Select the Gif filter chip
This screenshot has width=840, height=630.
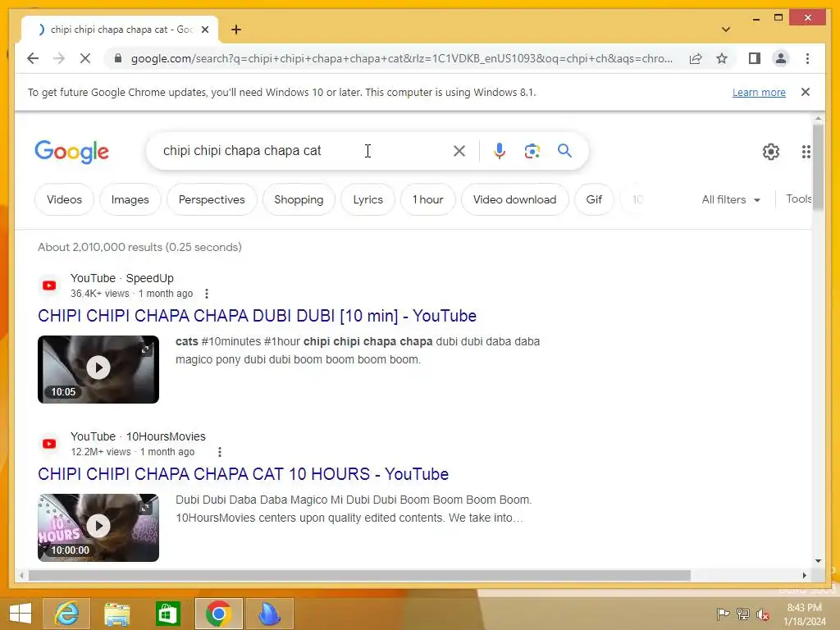(594, 199)
